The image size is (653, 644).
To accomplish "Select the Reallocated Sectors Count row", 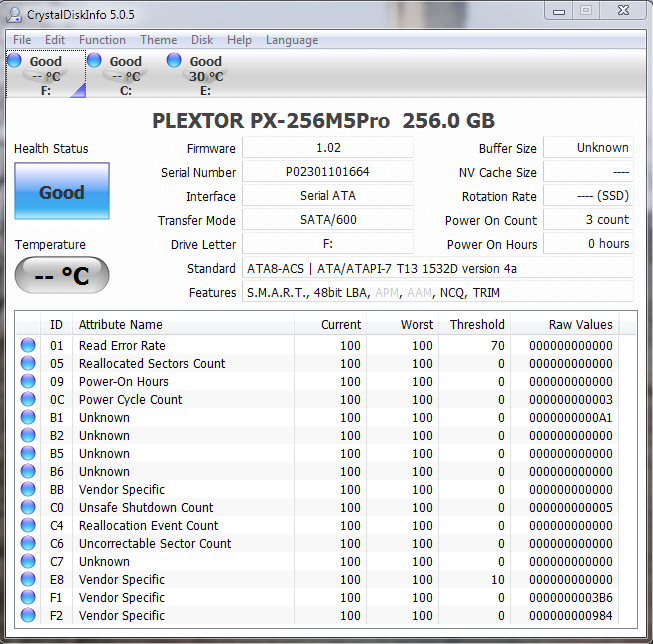I will (152, 364).
